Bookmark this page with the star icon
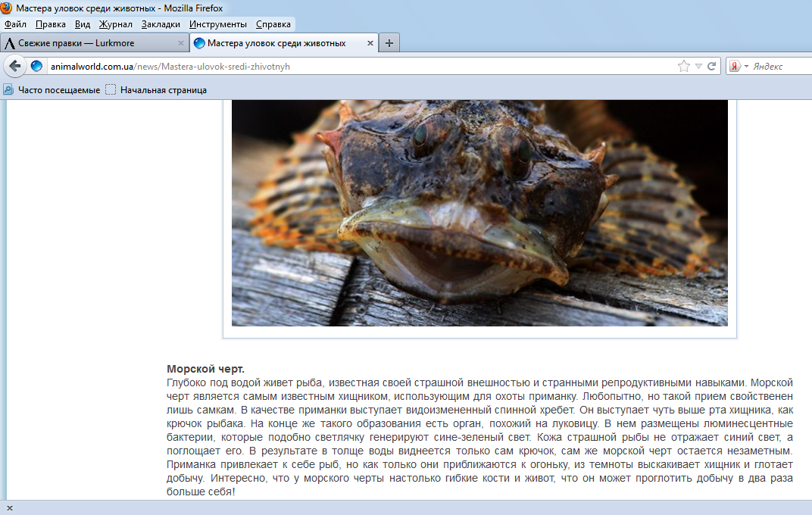The image size is (812, 515). click(x=684, y=67)
